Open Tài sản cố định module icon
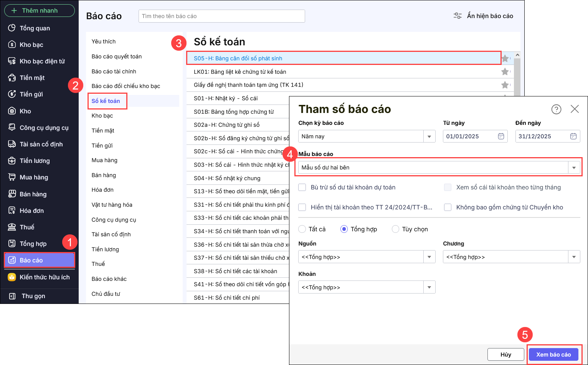 tap(12, 144)
